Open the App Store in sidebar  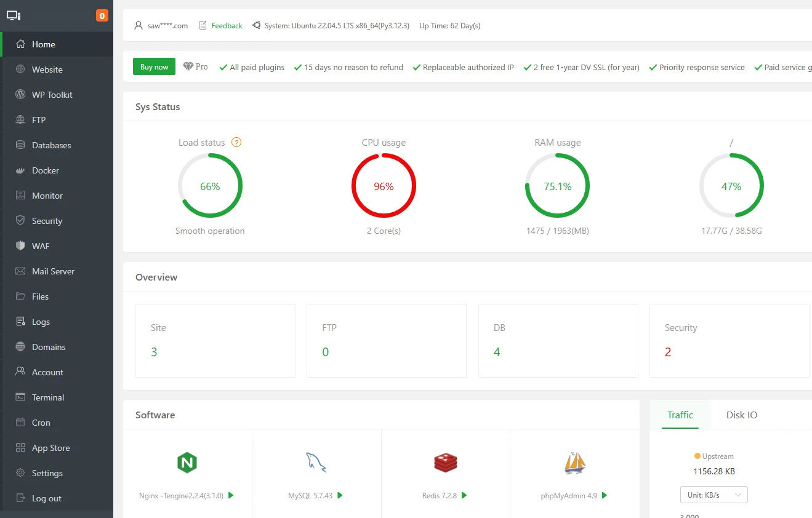(50, 448)
